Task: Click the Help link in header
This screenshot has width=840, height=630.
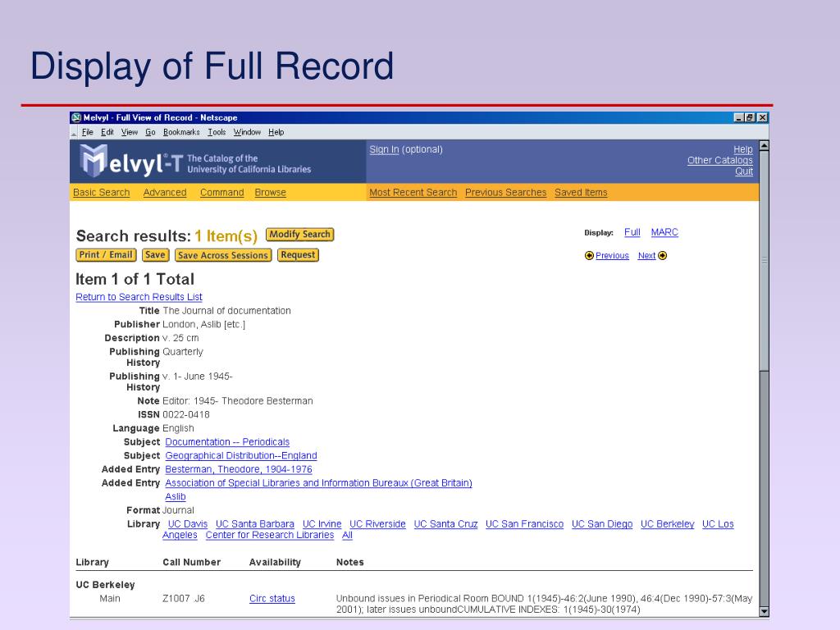Action: 742,149
